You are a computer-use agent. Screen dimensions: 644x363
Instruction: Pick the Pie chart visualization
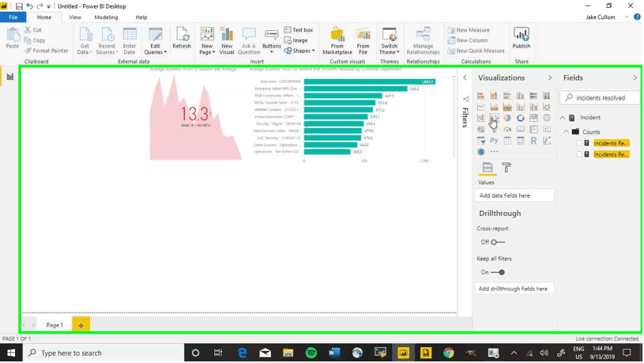click(507, 118)
